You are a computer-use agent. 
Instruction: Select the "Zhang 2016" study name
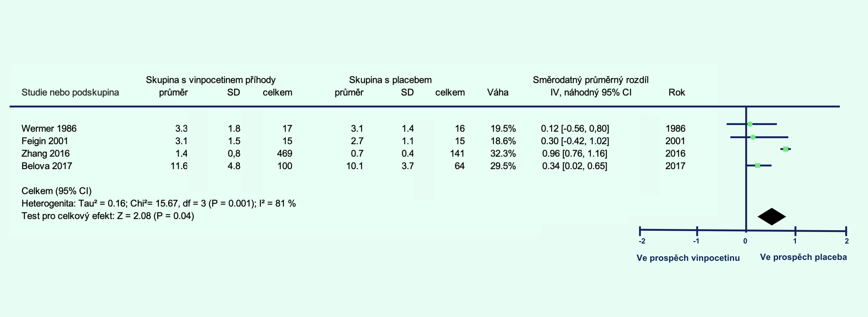click(x=46, y=153)
